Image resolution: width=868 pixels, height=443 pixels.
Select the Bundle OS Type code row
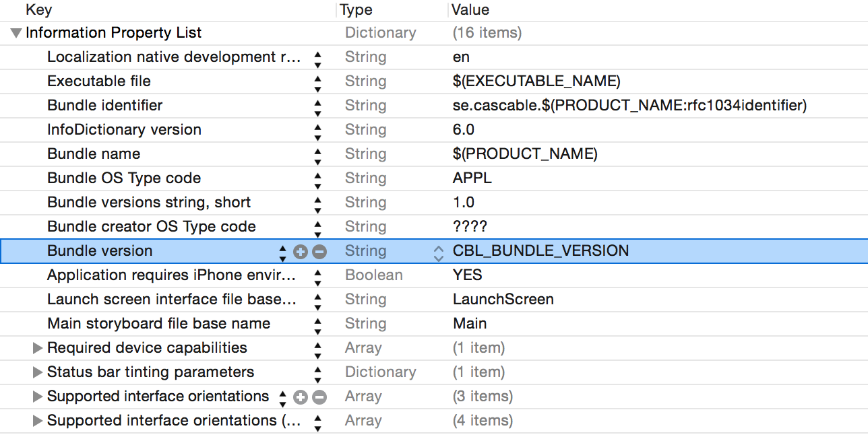[124, 178]
